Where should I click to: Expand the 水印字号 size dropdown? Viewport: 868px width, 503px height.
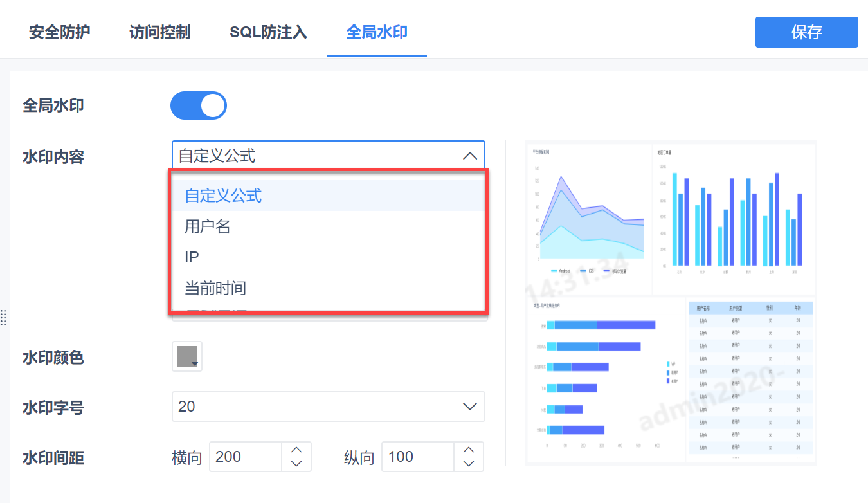pos(328,407)
